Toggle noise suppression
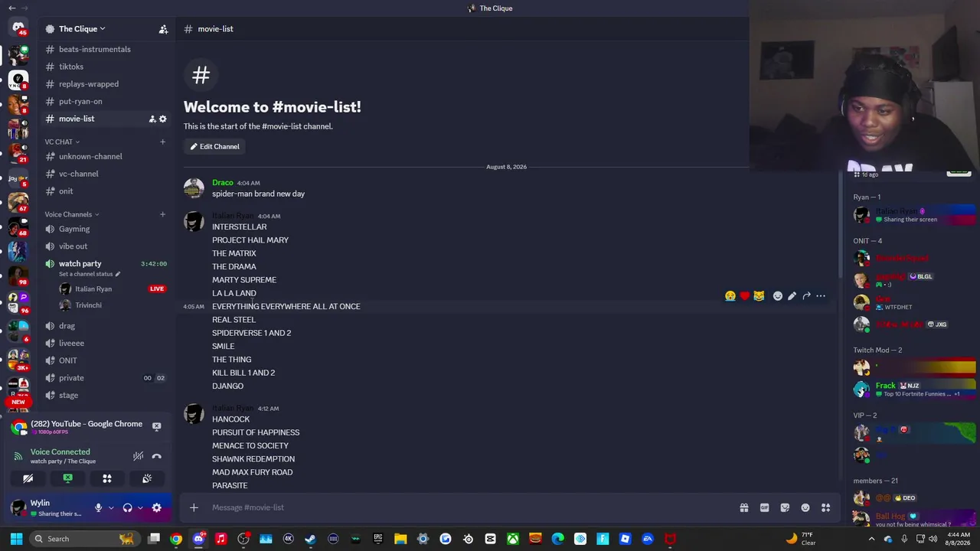Screen dimensions: 980x551 (138, 456)
